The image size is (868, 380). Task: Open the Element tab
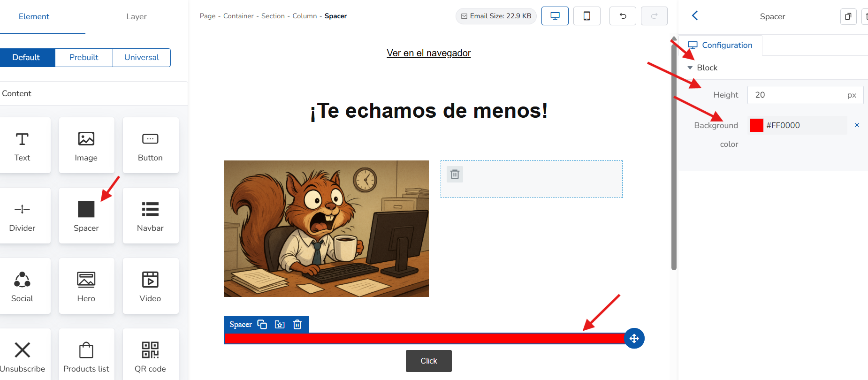pyautogui.click(x=34, y=16)
